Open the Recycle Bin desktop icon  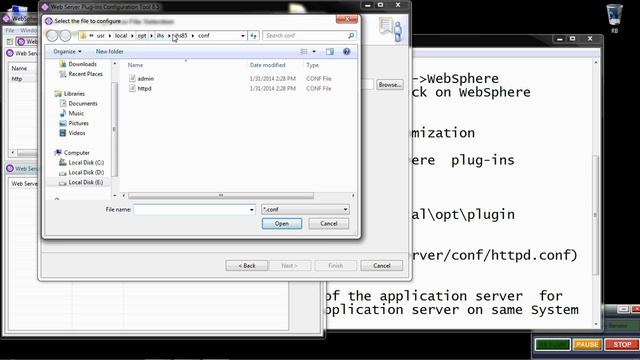pos(615,18)
